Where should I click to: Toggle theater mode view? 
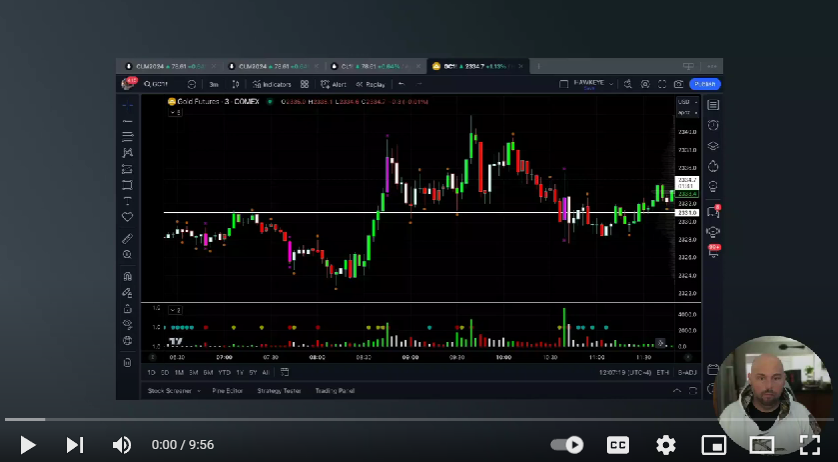click(762, 445)
